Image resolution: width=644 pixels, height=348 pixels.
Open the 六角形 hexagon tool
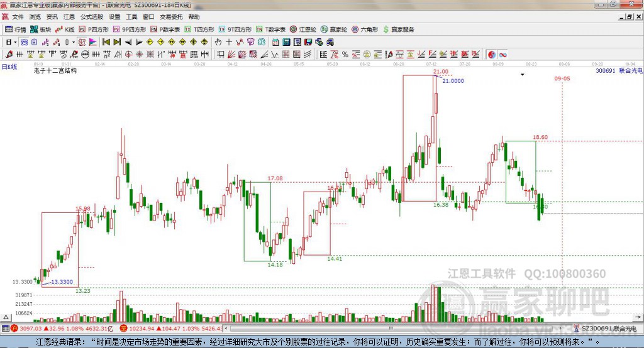coord(365,30)
